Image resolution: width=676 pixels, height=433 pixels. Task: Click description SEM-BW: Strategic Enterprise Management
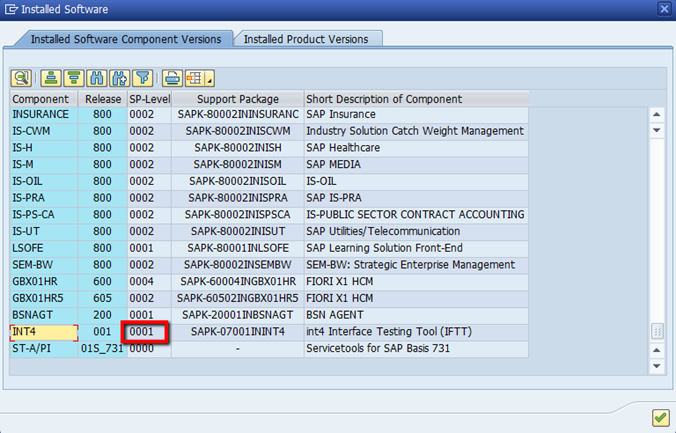pyautogui.click(x=416, y=265)
